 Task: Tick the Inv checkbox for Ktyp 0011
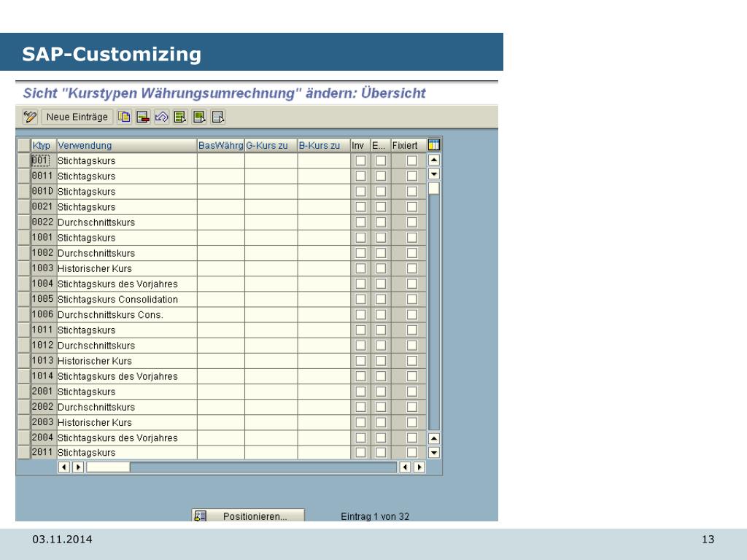click(x=360, y=176)
